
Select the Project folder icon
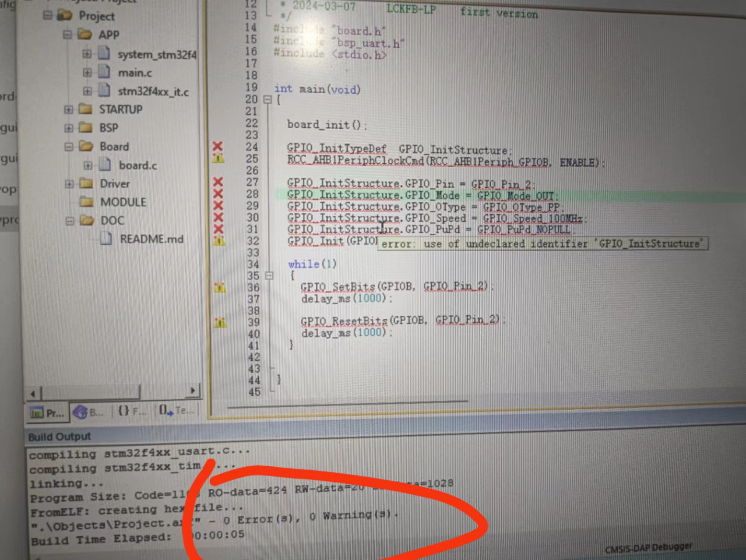[64, 15]
